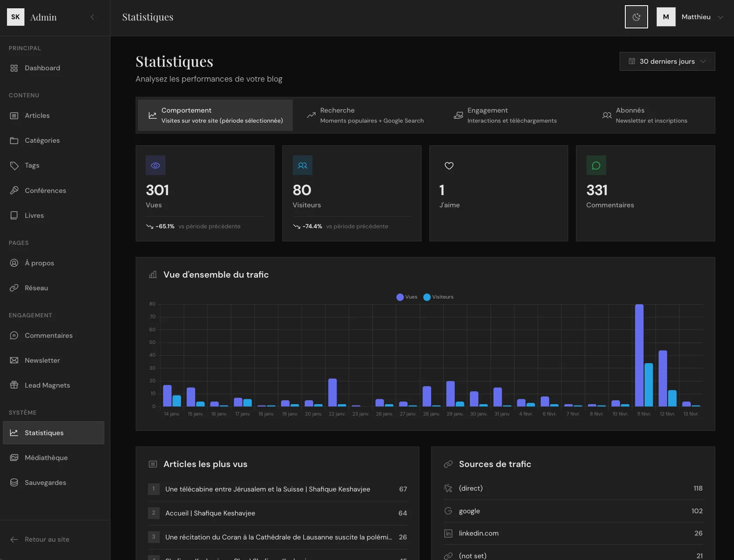Viewport: 734px width, 560px height.
Task: Select the Médiathèque image icon
Action: (x=14, y=457)
